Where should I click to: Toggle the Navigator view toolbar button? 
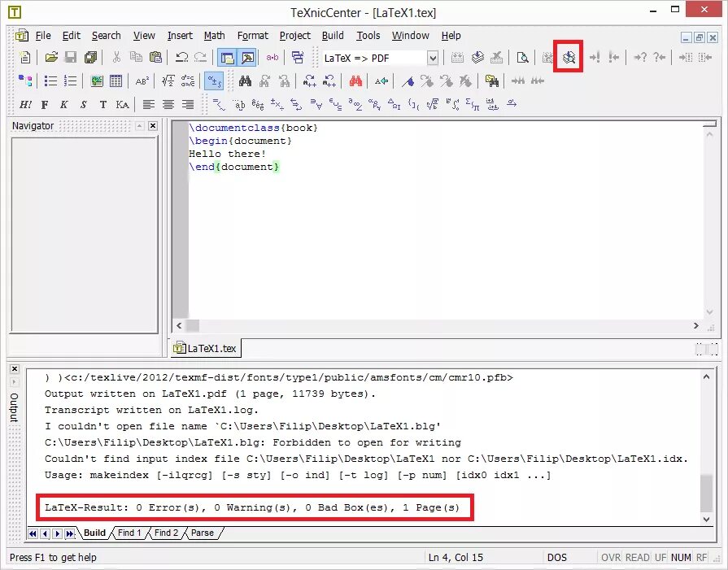[228, 58]
